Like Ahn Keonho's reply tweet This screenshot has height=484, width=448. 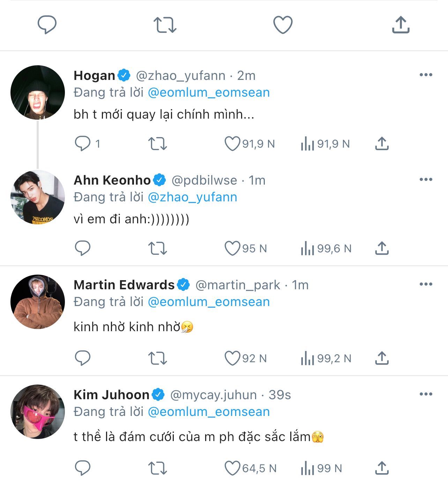(x=232, y=248)
